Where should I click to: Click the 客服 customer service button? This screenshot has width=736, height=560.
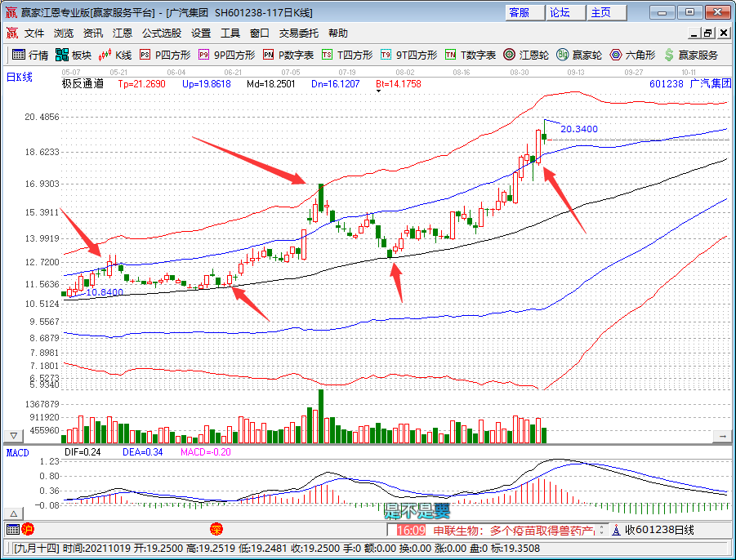[519, 12]
